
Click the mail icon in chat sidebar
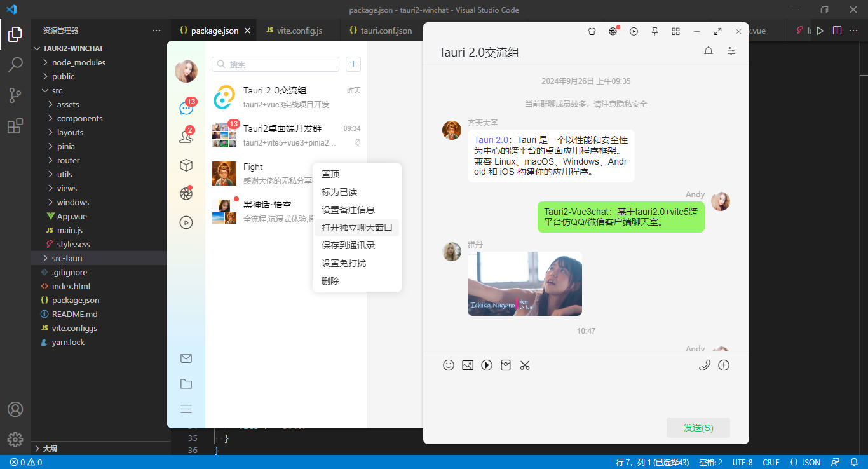pos(186,358)
